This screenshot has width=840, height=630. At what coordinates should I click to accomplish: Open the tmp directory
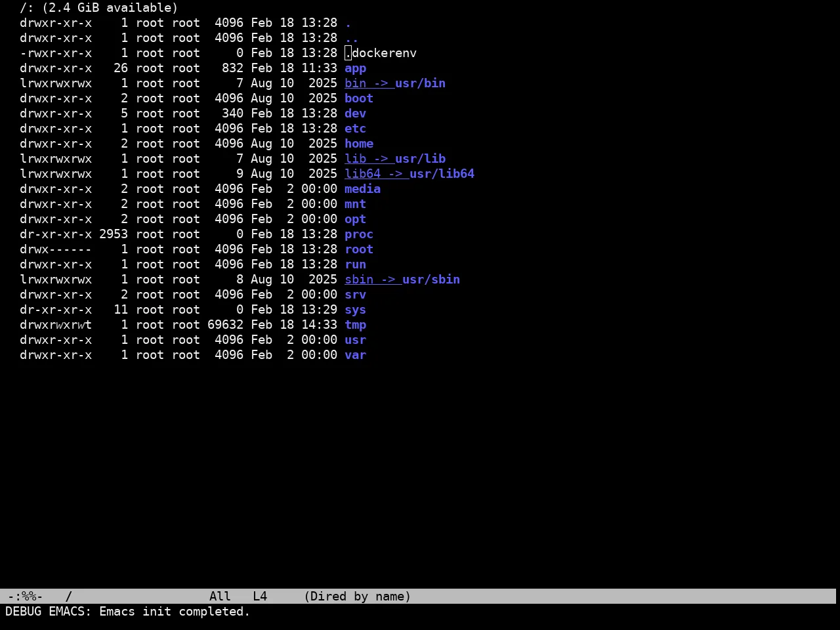point(355,325)
